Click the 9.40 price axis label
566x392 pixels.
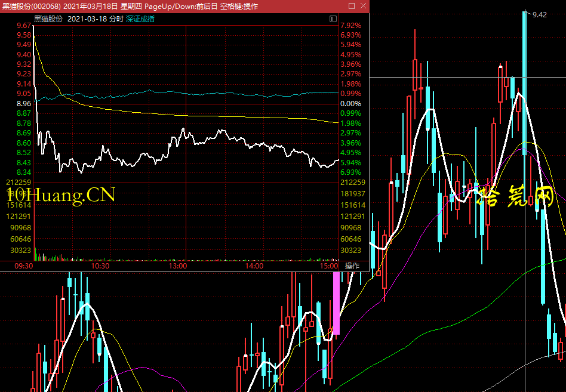coord(24,55)
